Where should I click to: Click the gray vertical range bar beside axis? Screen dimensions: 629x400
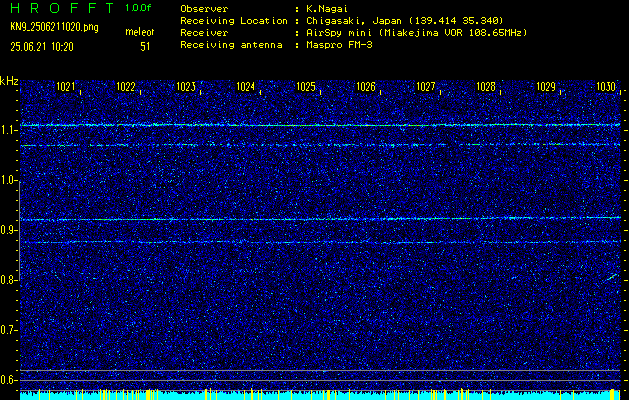coord(20,231)
